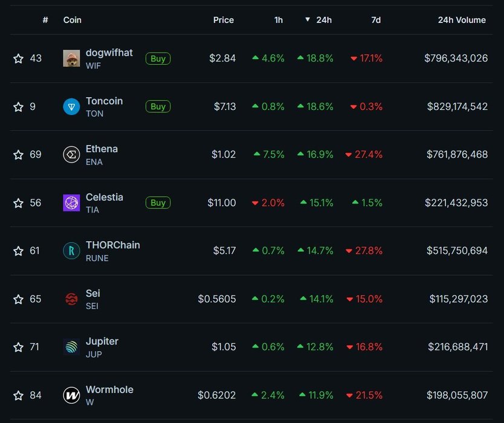Sort by the Price column header
Viewport: 504px width, 423px height.
tap(224, 20)
